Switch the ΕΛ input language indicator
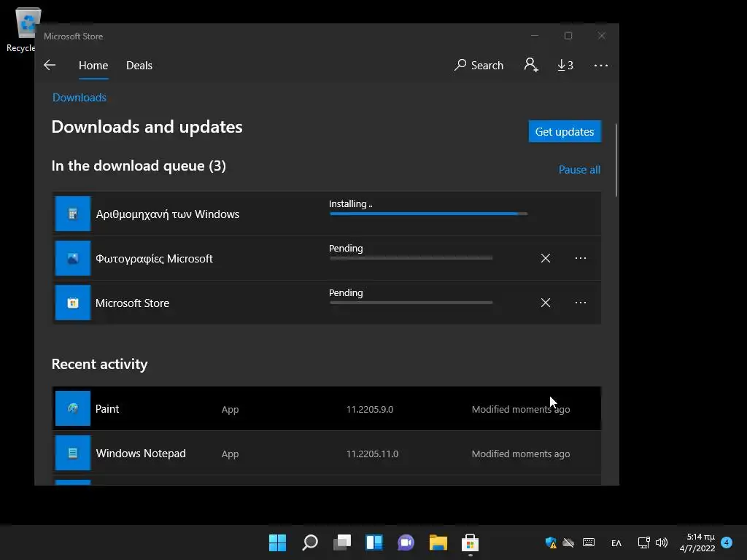 pos(616,542)
